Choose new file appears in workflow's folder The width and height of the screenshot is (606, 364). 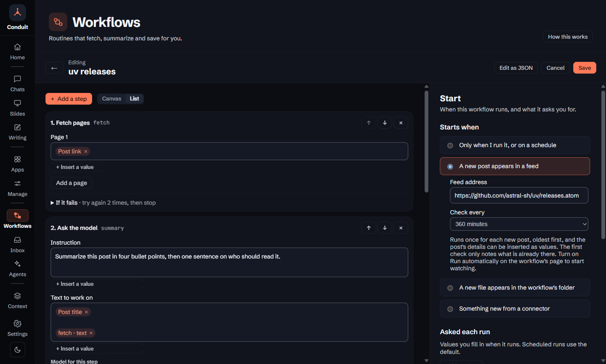point(515,288)
